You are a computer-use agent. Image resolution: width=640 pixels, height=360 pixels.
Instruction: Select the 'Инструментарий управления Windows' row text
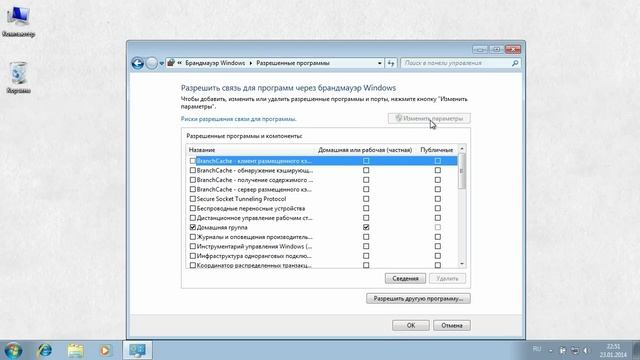click(x=254, y=247)
